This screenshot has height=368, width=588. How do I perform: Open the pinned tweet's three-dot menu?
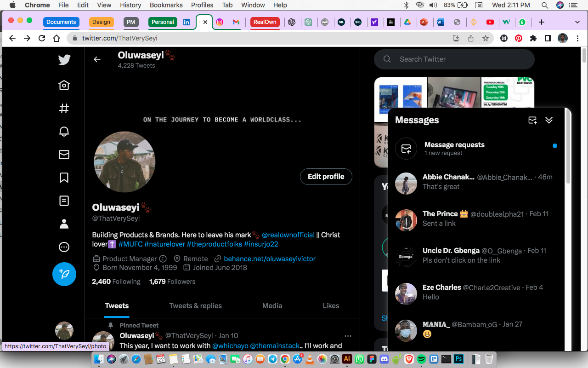pos(348,336)
